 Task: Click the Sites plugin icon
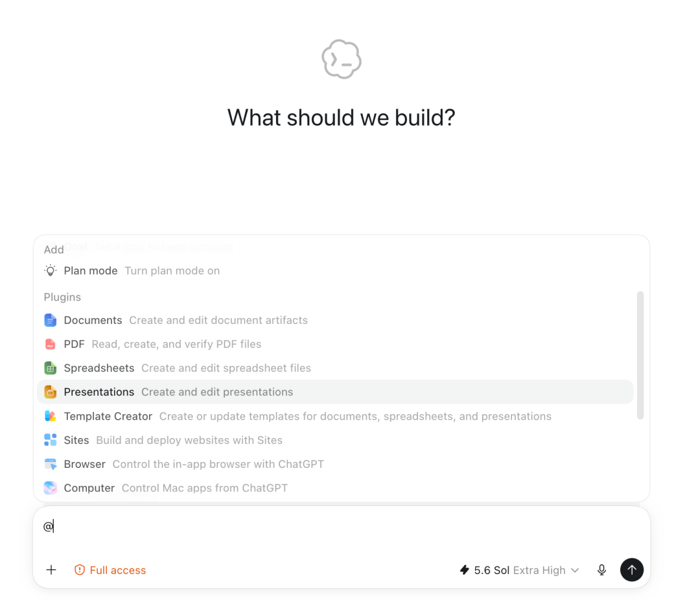coord(51,440)
